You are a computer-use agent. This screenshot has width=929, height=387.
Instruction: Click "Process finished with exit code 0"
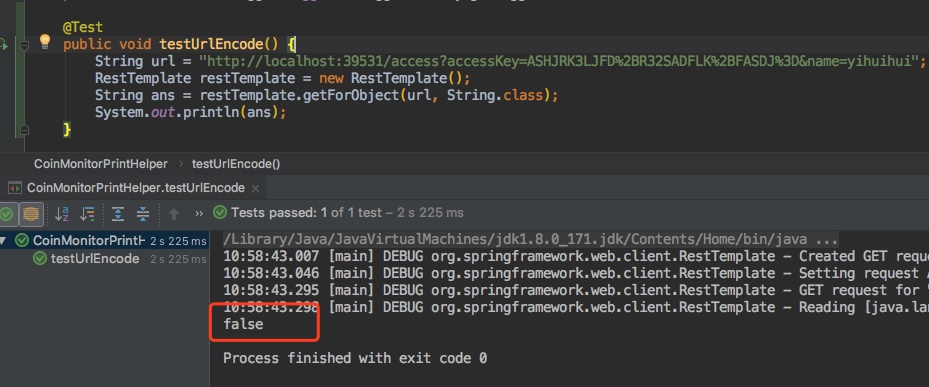tap(355, 358)
